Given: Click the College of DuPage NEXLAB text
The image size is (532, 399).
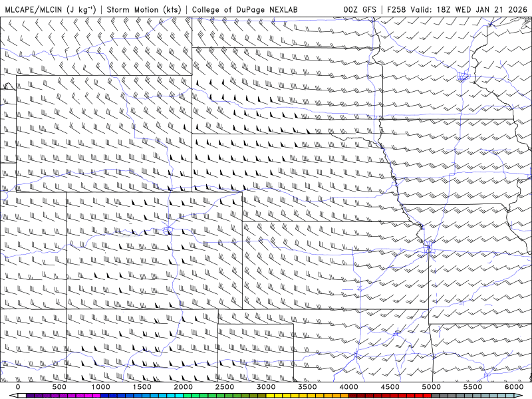Looking at the screenshot, I should coord(245,9).
